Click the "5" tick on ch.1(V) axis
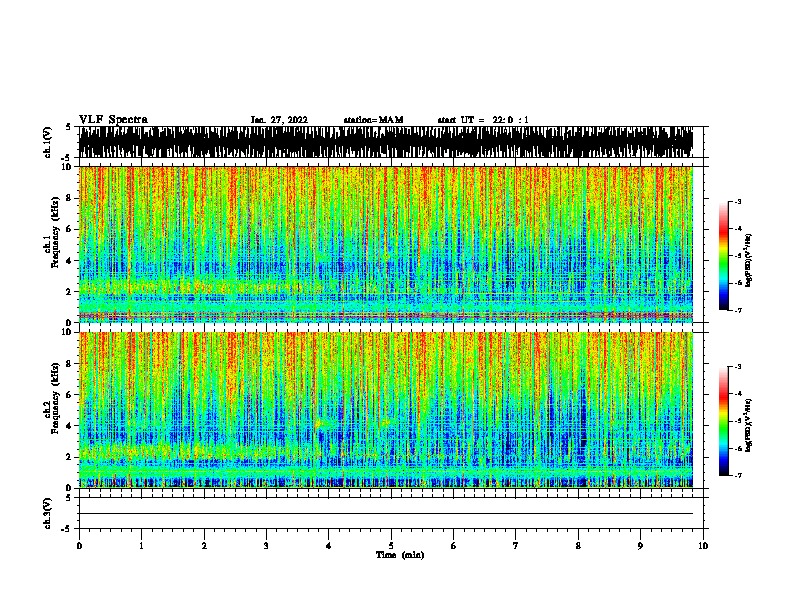The image size is (792, 612). [69, 127]
